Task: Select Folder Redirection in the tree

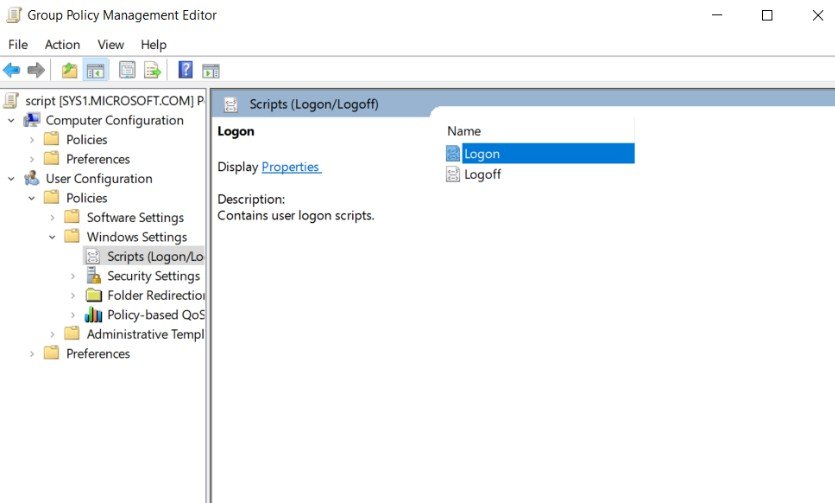Action: pos(155,295)
